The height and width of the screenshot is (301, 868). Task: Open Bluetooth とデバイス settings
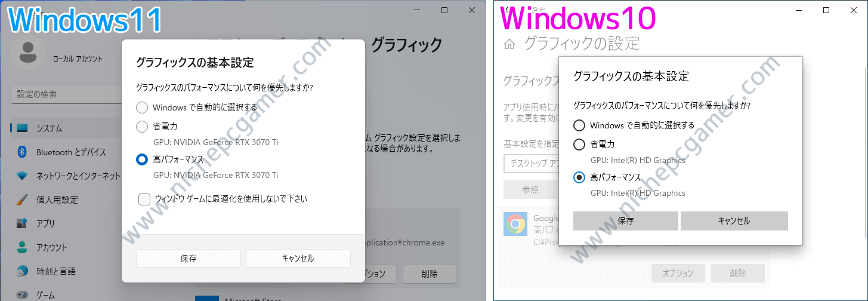[x=66, y=152]
